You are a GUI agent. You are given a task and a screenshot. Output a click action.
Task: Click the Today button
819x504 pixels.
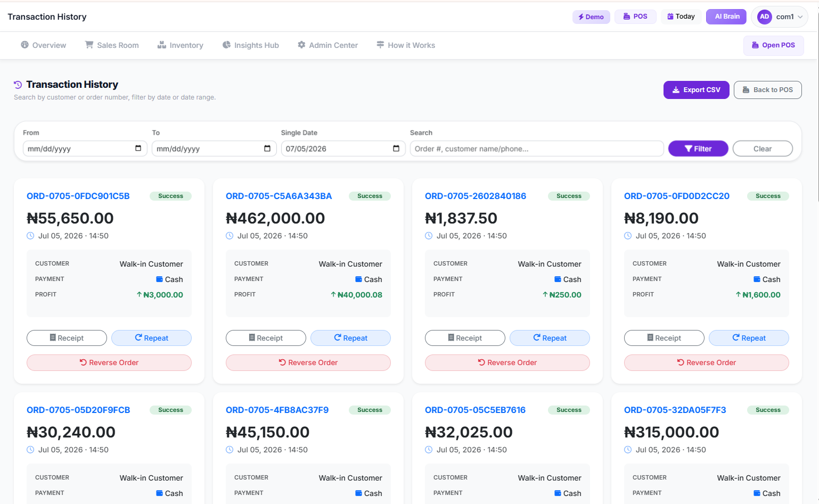click(x=681, y=16)
